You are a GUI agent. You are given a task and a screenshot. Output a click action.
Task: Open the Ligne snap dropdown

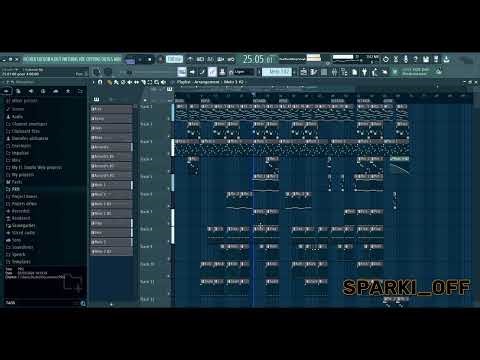pos(244,72)
